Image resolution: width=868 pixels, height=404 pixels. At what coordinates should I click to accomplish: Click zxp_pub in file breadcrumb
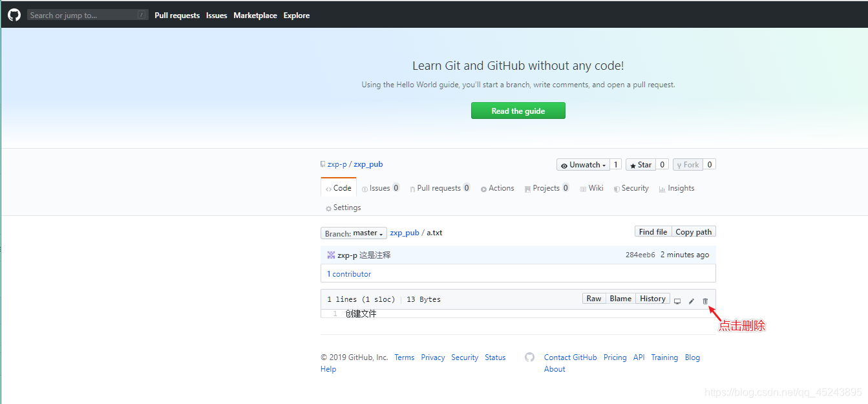point(405,233)
